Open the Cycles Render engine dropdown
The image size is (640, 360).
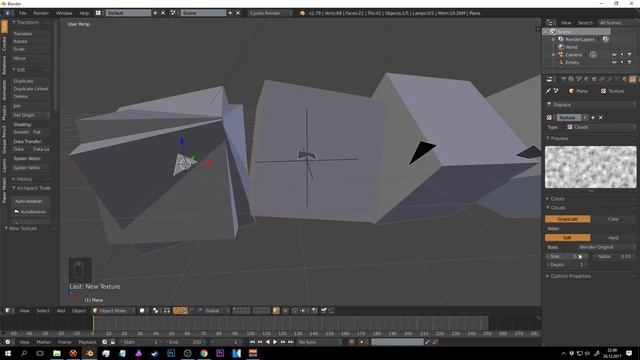[x=270, y=13]
